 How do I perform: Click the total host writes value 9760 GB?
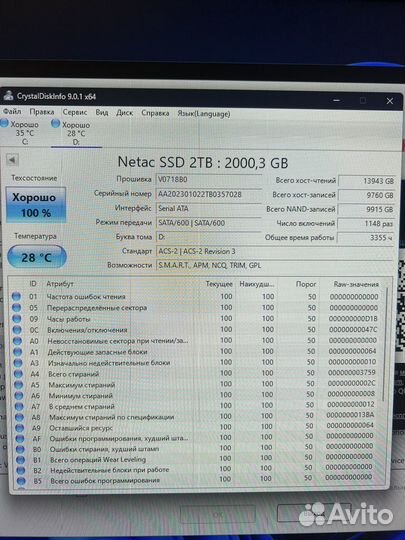click(366, 195)
